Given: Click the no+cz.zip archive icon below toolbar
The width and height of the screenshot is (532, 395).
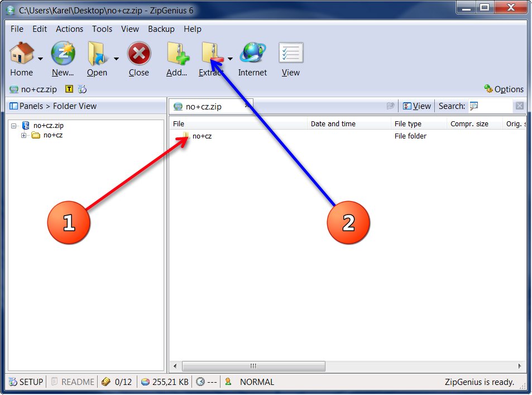Looking at the screenshot, I should tap(14, 89).
